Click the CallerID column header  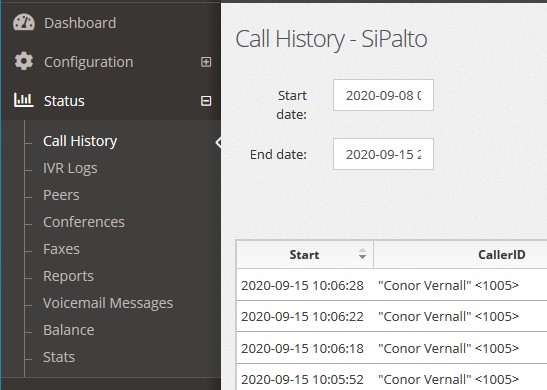click(501, 254)
